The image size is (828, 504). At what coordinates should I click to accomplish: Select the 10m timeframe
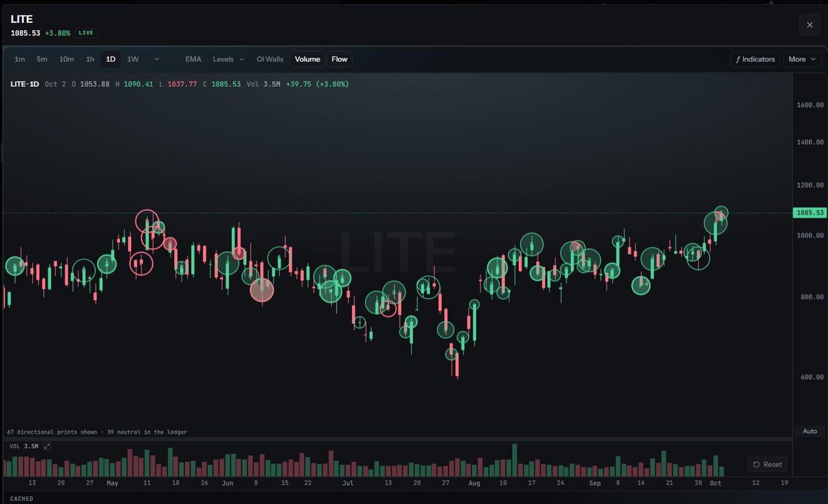pos(66,59)
